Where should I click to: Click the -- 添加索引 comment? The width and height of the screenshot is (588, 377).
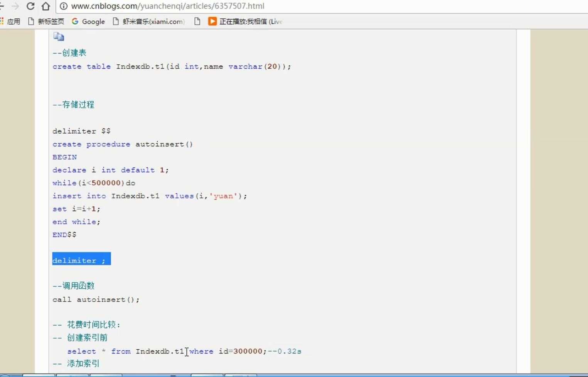pyautogui.click(x=76, y=364)
